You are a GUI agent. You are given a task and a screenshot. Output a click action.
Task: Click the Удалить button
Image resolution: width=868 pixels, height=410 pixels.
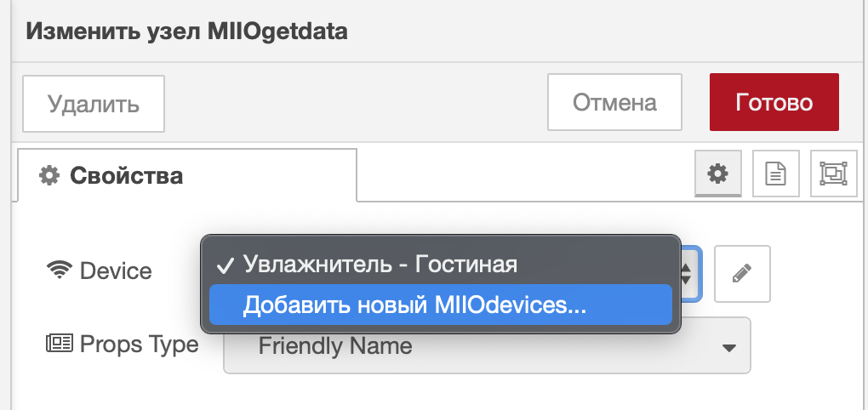[x=94, y=104]
